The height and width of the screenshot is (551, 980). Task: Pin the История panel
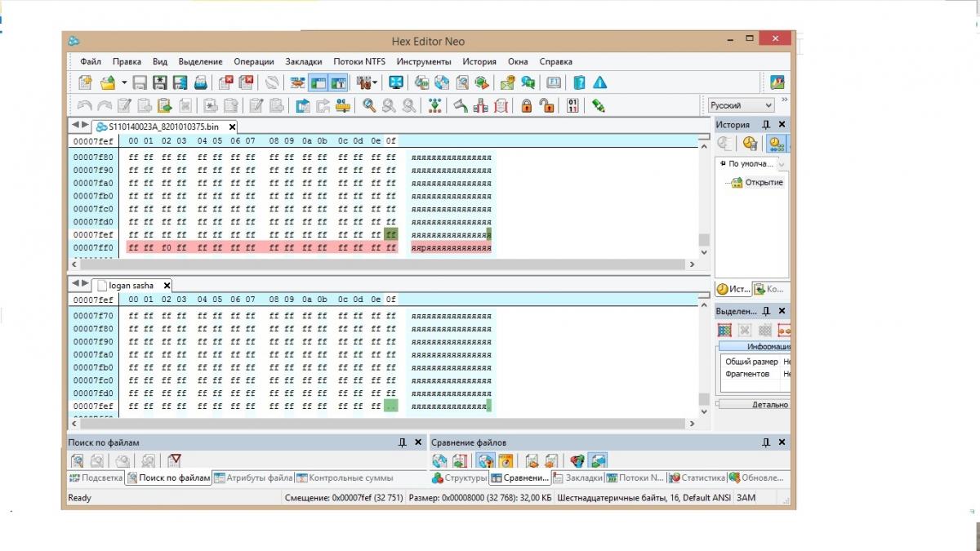click(x=766, y=125)
